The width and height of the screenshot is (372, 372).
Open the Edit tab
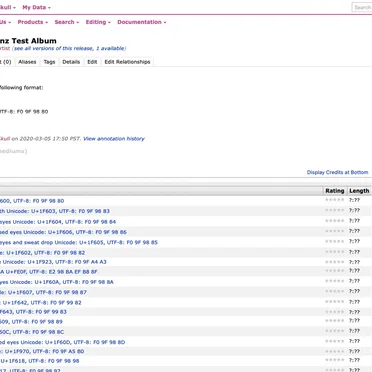pos(92,62)
